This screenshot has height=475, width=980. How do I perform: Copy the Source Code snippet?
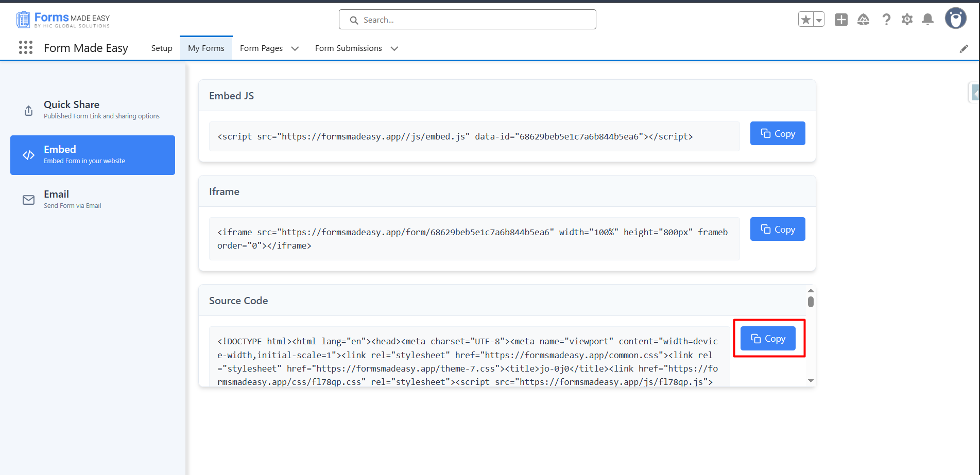click(768, 339)
